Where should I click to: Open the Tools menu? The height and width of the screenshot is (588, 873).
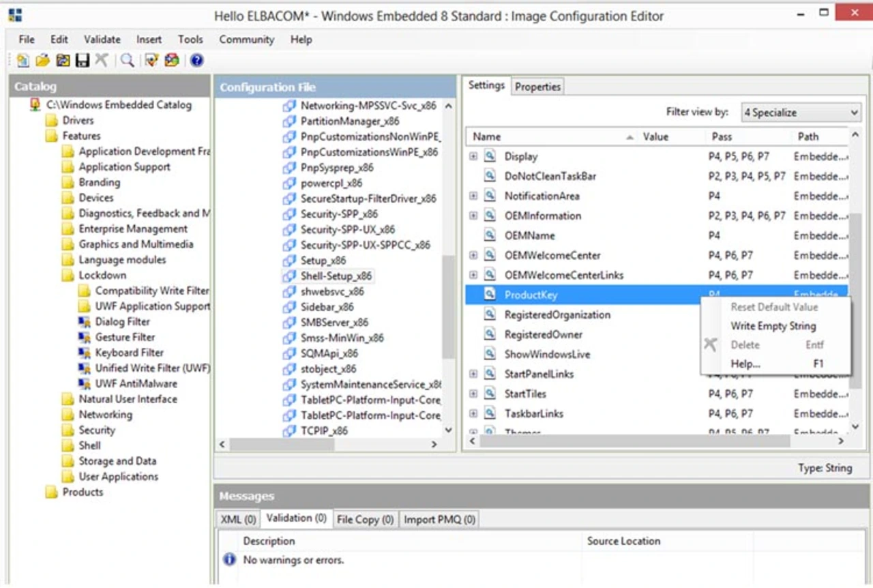pos(191,40)
